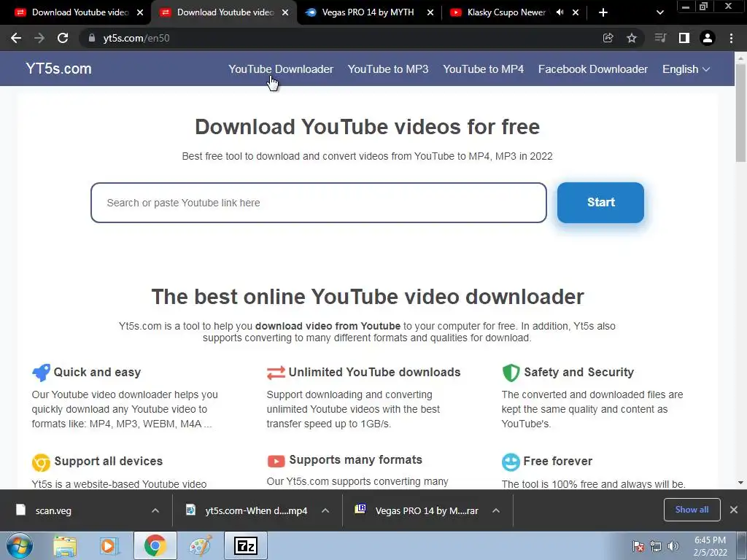Open the English language dropdown

tap(686, 69)
